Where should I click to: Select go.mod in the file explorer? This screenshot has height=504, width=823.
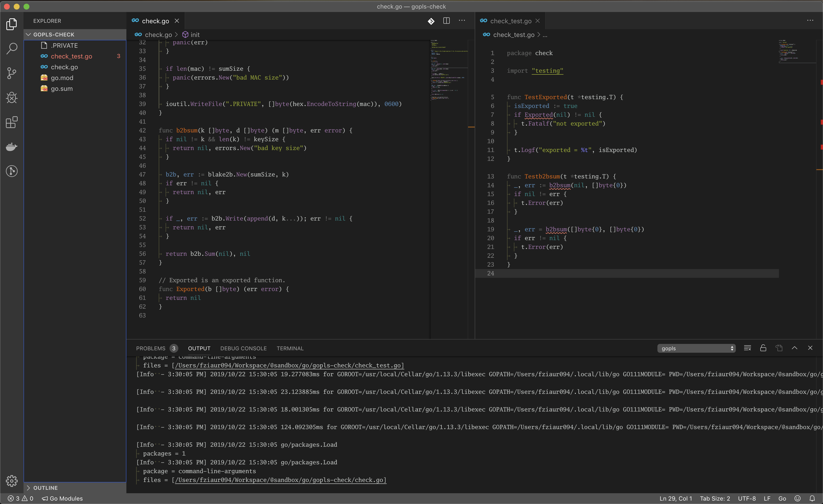tap(62, 78)
